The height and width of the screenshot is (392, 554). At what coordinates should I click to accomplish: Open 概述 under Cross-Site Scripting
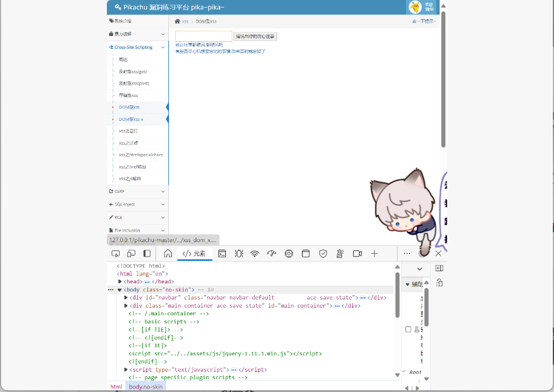(123, 59)
